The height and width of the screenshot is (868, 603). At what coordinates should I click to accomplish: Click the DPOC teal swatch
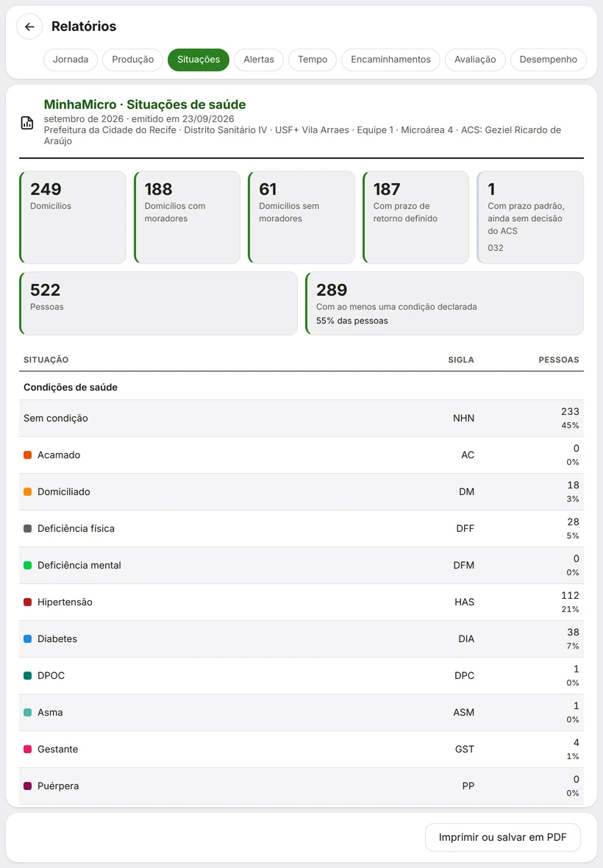[28, 676]
